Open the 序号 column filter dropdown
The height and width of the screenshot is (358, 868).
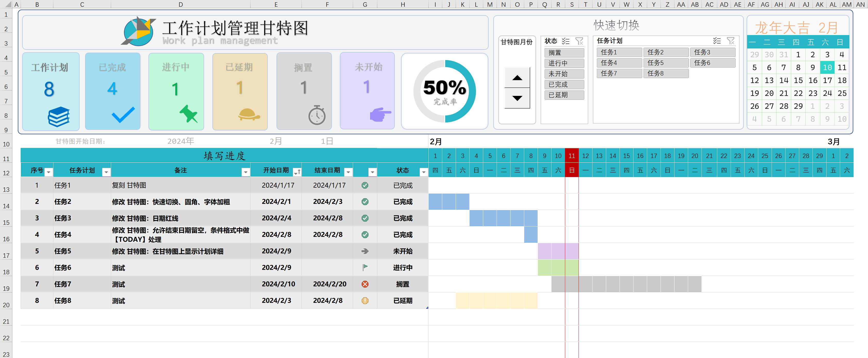48,172
